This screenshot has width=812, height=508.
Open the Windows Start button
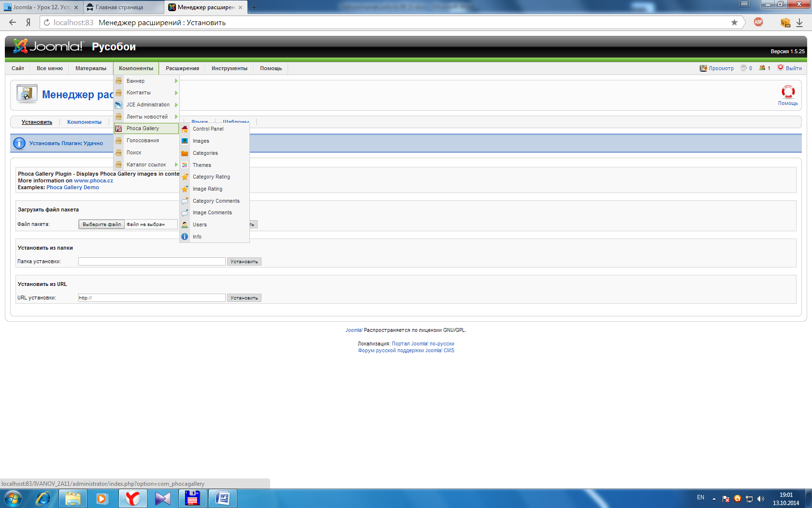click(13, 498)
